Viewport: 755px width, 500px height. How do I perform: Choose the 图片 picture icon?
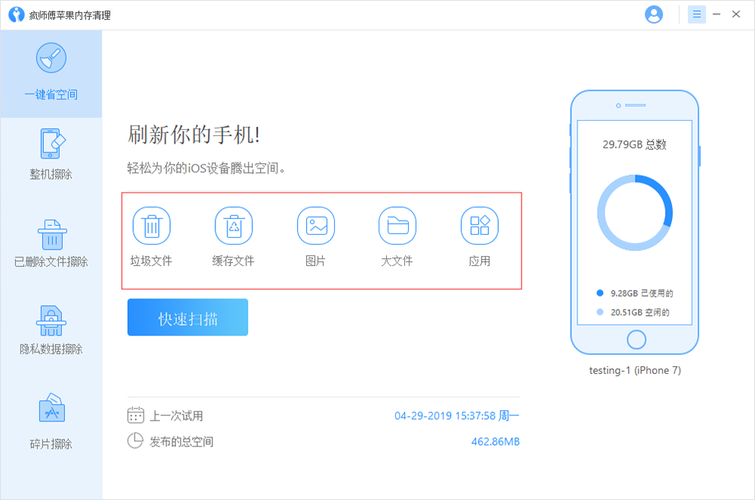click(x=316, y=225)
